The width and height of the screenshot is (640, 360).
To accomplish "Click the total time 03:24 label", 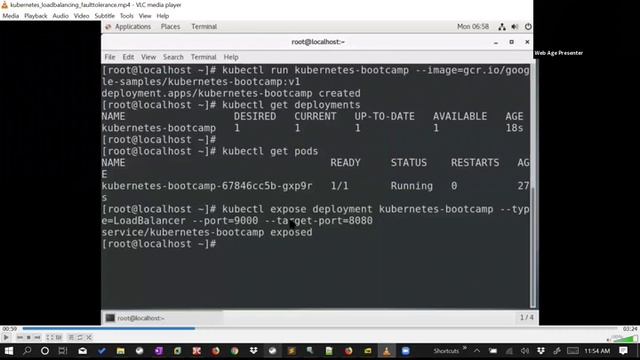I will [630, 329].
